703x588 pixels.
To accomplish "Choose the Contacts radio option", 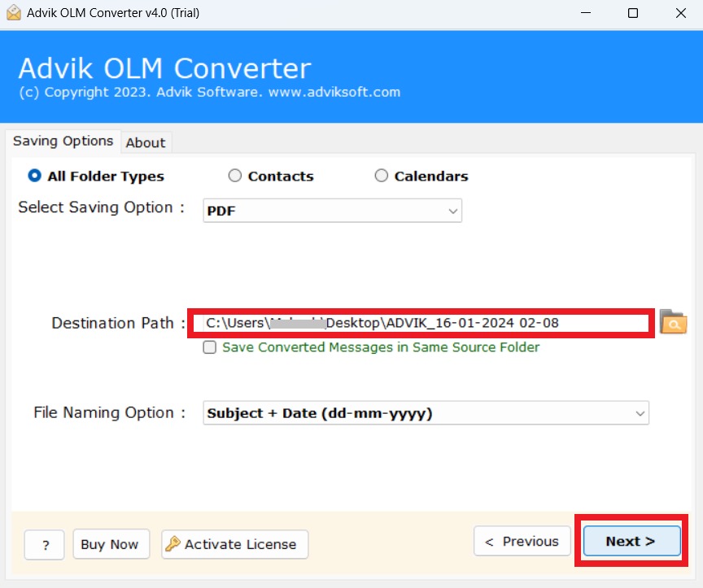I will pyautogui.click(x=235, y=175).
